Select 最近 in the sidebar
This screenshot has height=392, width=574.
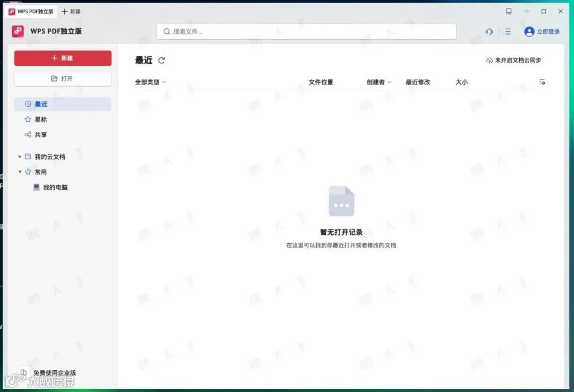[x=63, y=104]
